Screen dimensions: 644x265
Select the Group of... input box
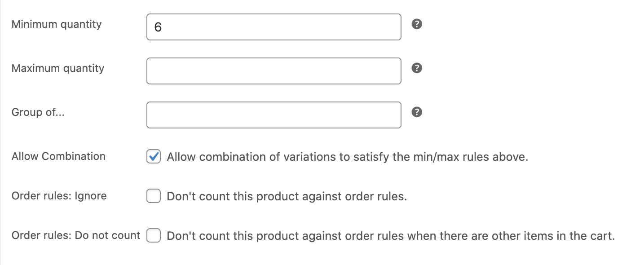(x=274, y=115)
